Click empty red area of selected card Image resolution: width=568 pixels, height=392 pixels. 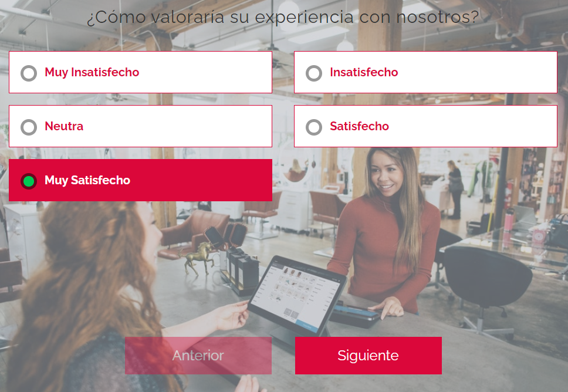point(203,180)
